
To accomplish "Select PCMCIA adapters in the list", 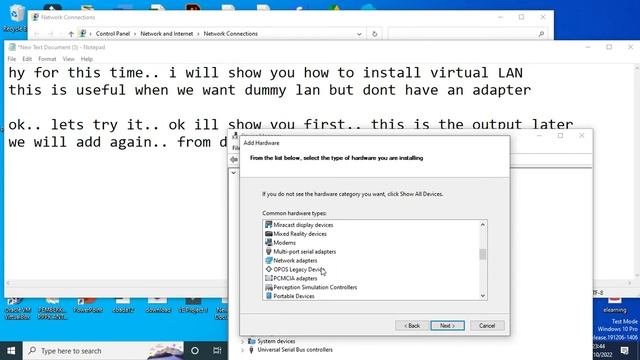I will pos(295,278).
